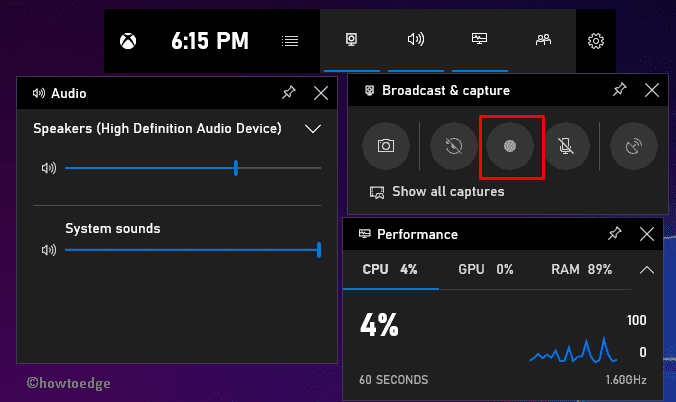Toggle Performance widget in top bar
The image size is (676, 402).
point(480,41)
